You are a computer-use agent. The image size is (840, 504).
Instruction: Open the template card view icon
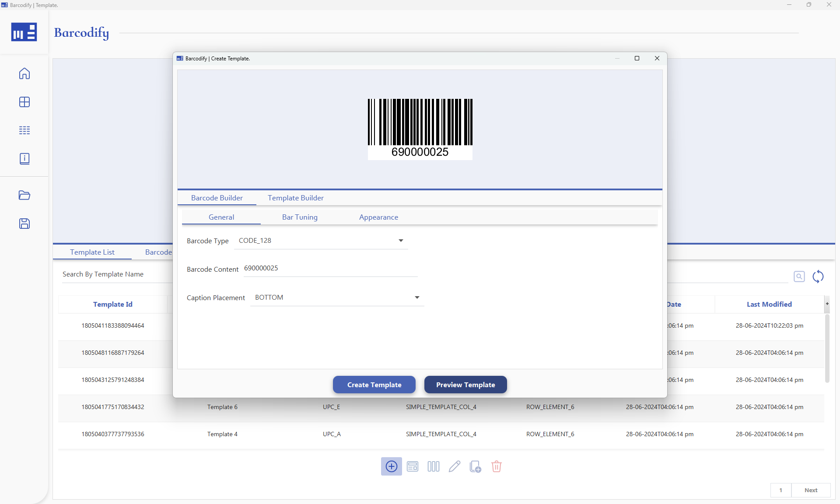412,466
